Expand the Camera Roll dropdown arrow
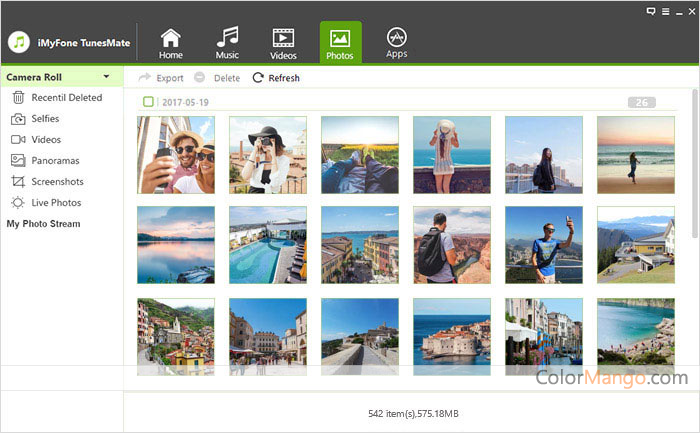This screenshot has width=700, height=433. click(106, 77)
